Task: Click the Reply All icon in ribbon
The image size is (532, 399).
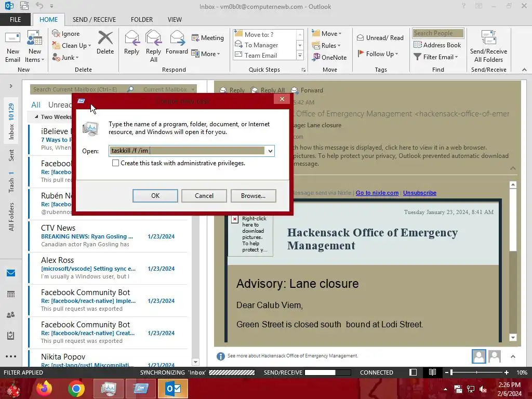Action: [153, 37]
